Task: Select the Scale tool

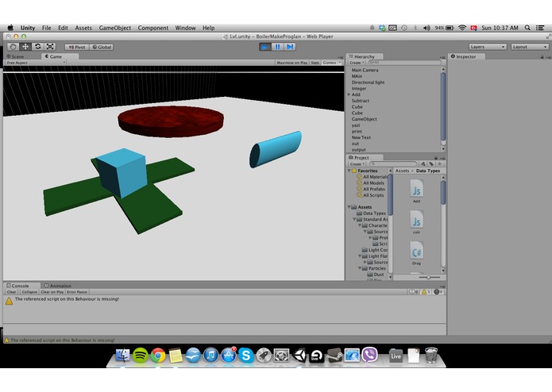Action: (50, 47)
